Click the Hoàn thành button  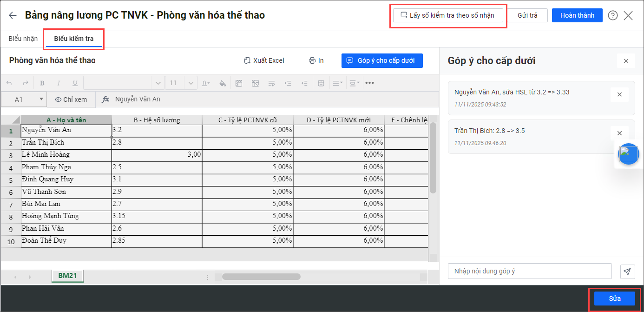click(577, 15)
